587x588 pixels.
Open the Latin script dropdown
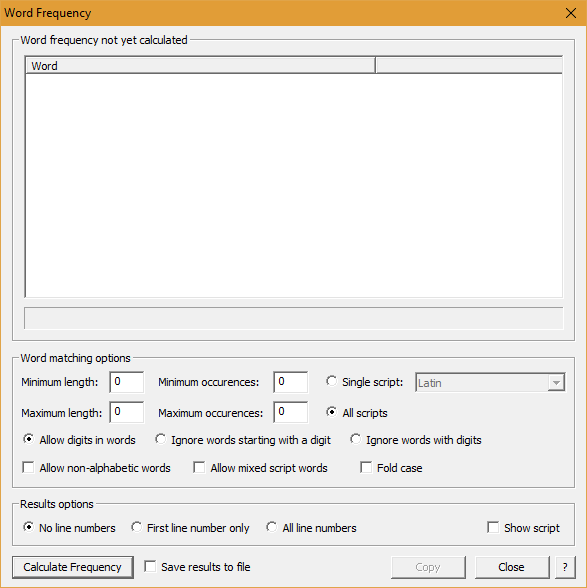pos(490,382)
